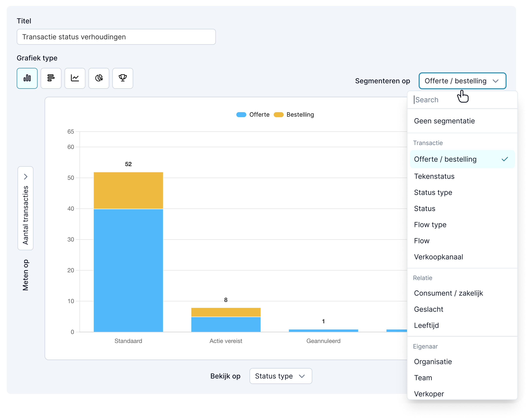The width and height of the screenshot is (528, 420).
Task: Choose the line chart type icon
Action: (x=75, y=78)
